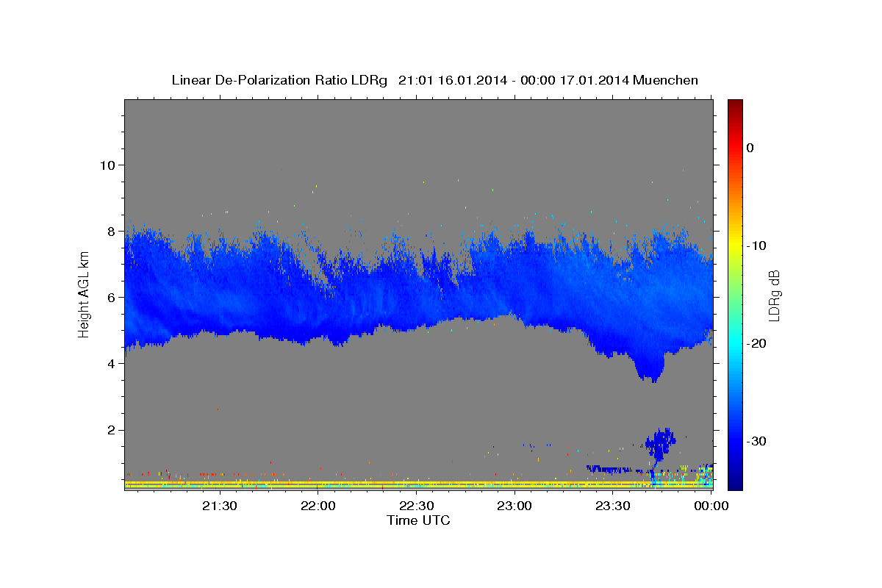Click the colorbar label -20
Viewport: 882px width, 588px height.
pos(756,343)
